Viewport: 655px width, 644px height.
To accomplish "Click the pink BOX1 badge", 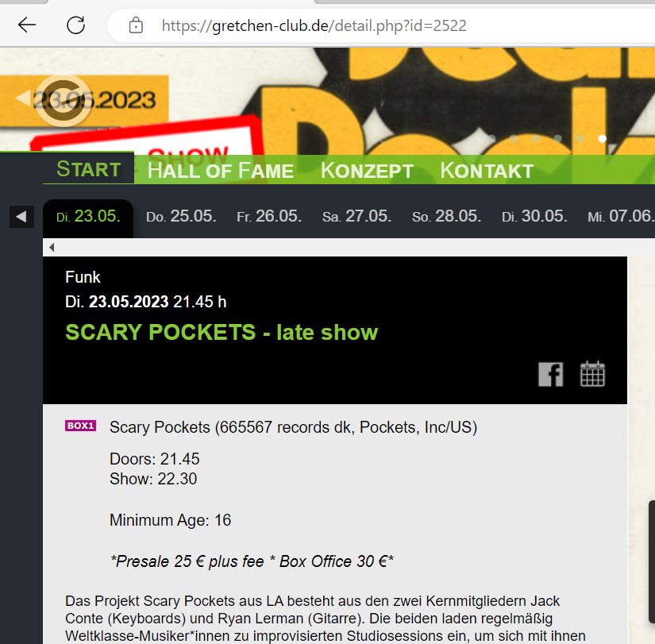I will pyautogui.click(x=80, y=426).
